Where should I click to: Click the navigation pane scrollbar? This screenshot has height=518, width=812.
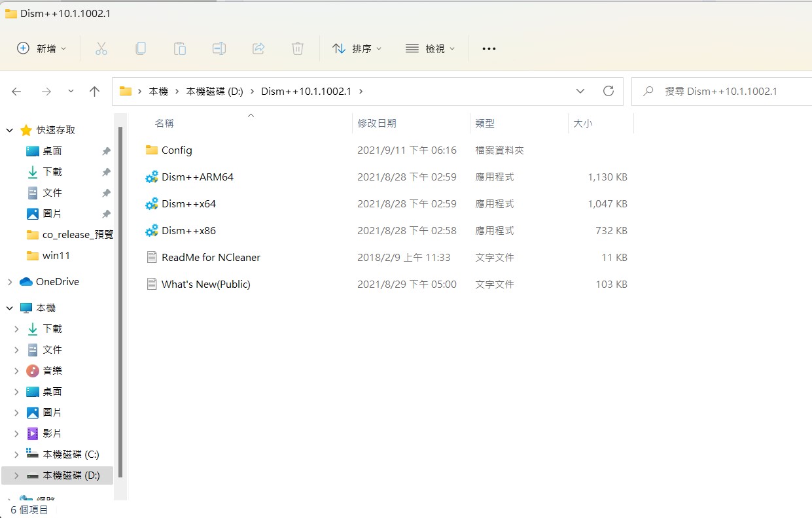click(x=120, y=302)
